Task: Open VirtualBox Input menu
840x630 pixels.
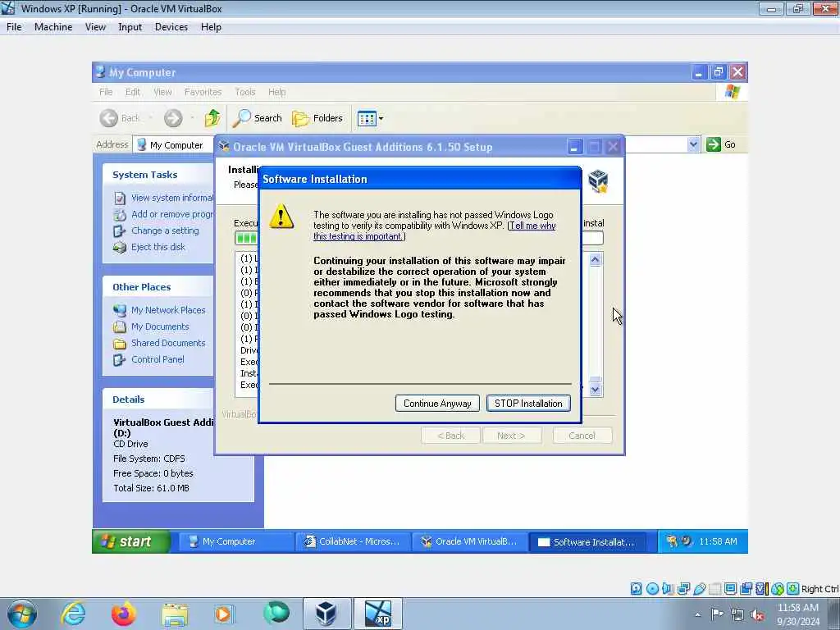Action: pos(130,27)
